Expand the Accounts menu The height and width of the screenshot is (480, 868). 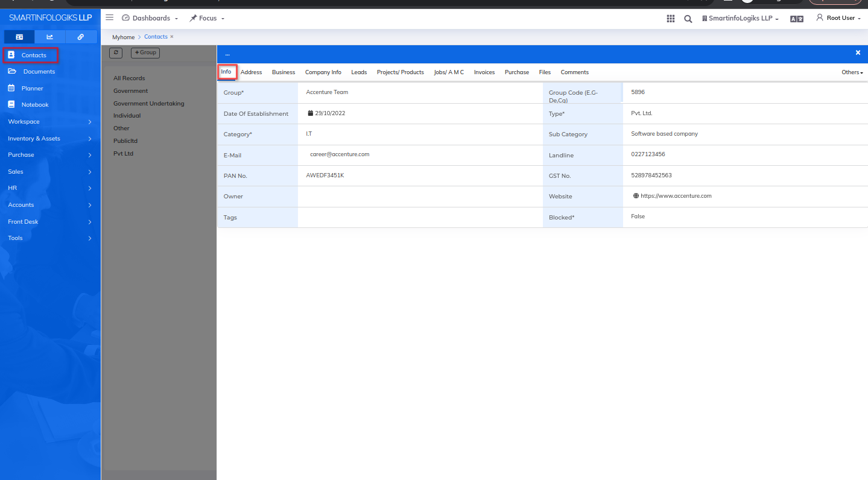[x=50, y=205]
